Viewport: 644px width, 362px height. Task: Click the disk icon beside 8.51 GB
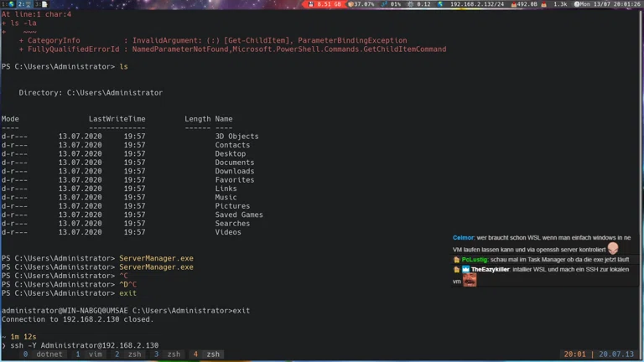pos(311,4)
